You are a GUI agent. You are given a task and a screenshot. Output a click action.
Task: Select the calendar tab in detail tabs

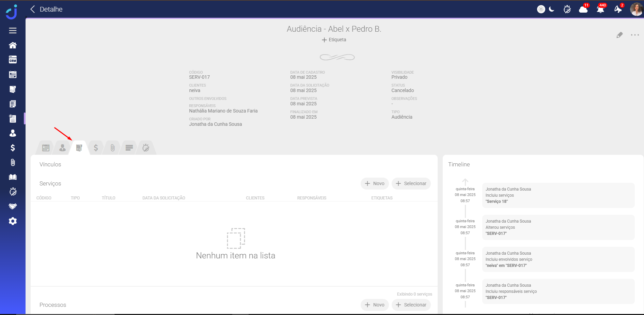click(x=46, y=148)
